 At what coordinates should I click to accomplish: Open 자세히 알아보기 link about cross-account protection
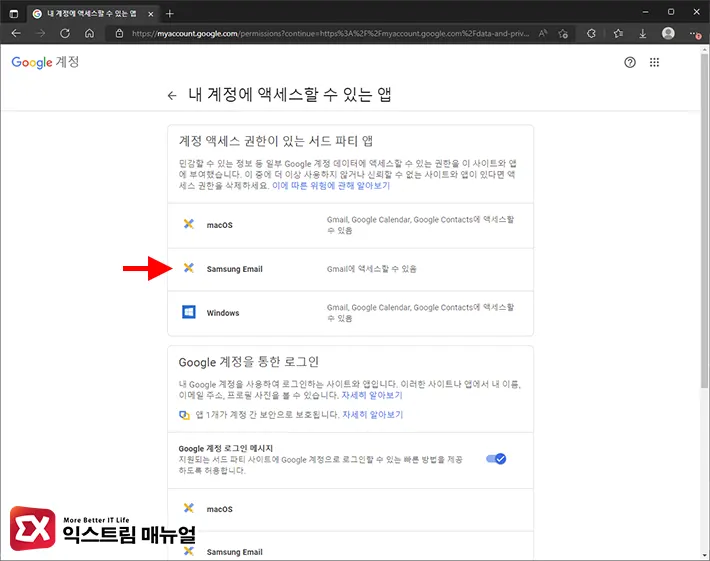tap(373, 415)
